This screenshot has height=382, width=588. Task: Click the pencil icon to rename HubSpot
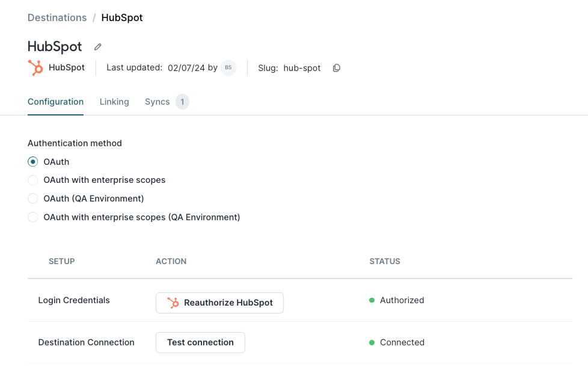[x=97, y=46]
